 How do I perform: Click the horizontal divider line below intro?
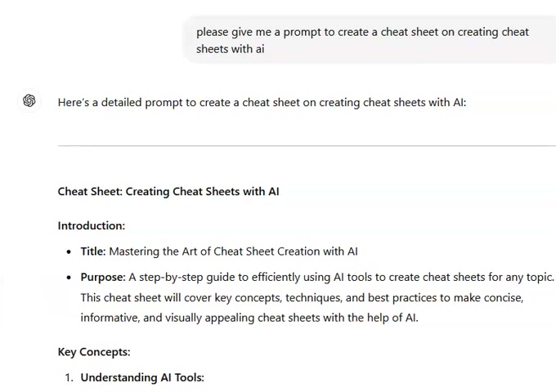click(x=307, y=145)
